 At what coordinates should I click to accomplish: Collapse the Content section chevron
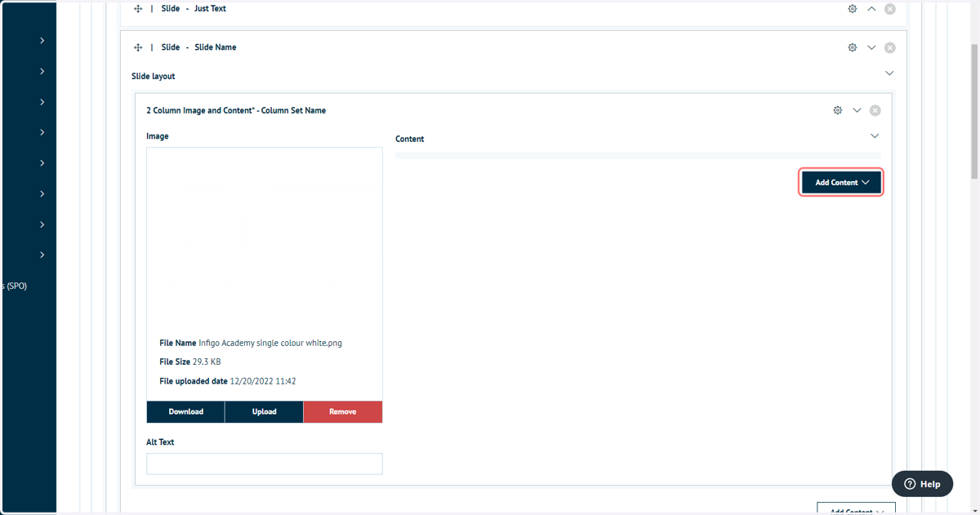(x=875, y=136)
